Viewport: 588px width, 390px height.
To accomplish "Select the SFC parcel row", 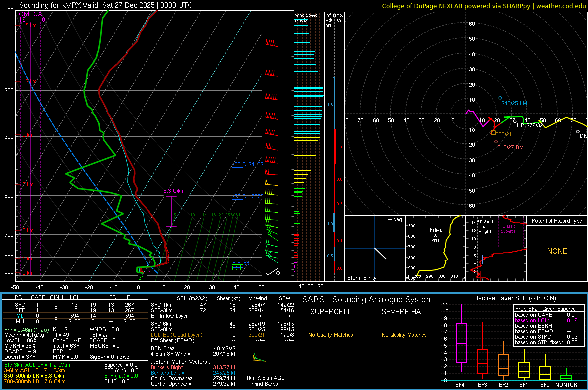I will (x=74, y=305).
